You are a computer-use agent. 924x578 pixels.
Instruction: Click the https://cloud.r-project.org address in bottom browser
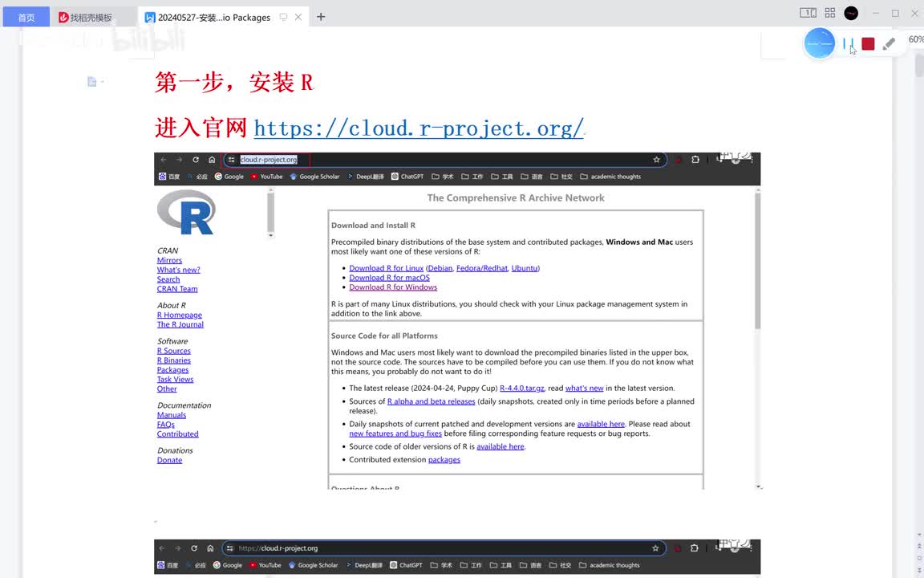click(278, 548)
